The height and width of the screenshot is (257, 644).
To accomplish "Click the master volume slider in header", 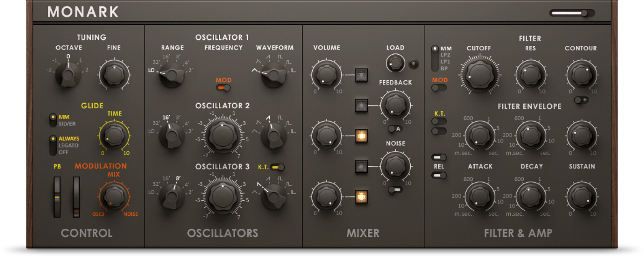I will click(x=572, y=13).
